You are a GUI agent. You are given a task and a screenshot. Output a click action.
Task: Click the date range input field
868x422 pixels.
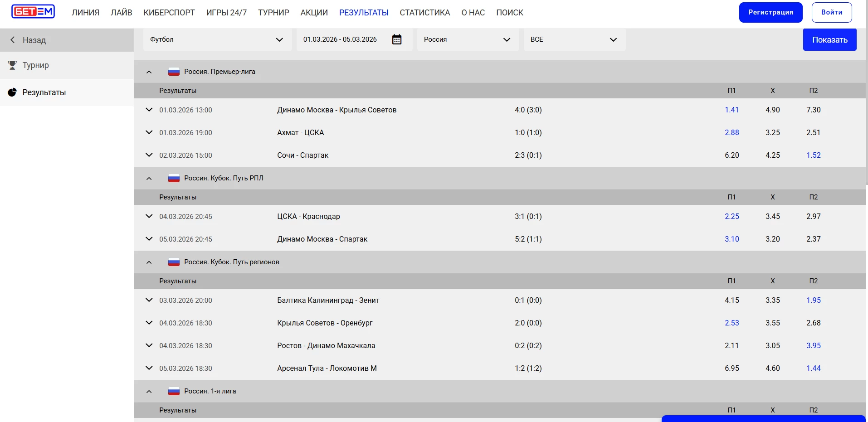pos(340,39)
